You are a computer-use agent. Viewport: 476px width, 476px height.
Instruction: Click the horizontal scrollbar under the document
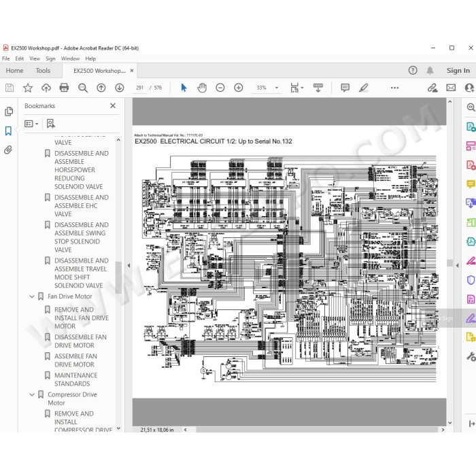[x=317, y=430]
